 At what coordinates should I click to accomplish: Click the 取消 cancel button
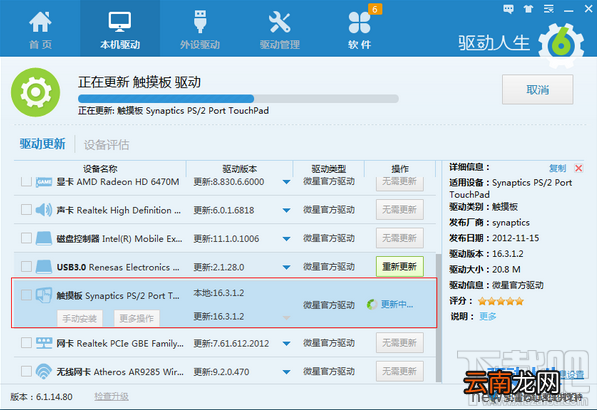538,90
